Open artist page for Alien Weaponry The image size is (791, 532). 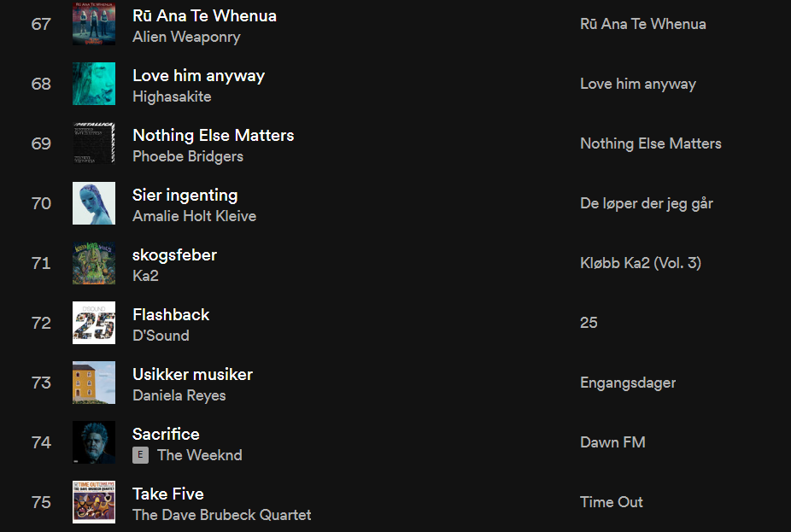click(186, 37)
